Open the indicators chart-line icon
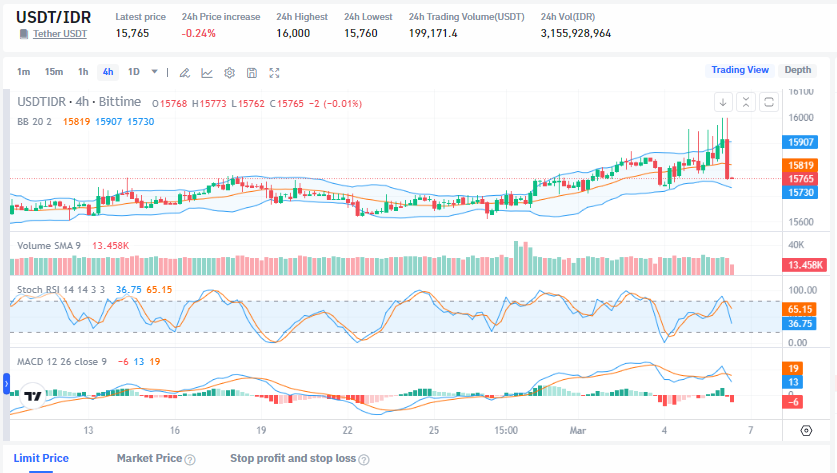Screen dimensions: 837x473 [x=207, y=72]
